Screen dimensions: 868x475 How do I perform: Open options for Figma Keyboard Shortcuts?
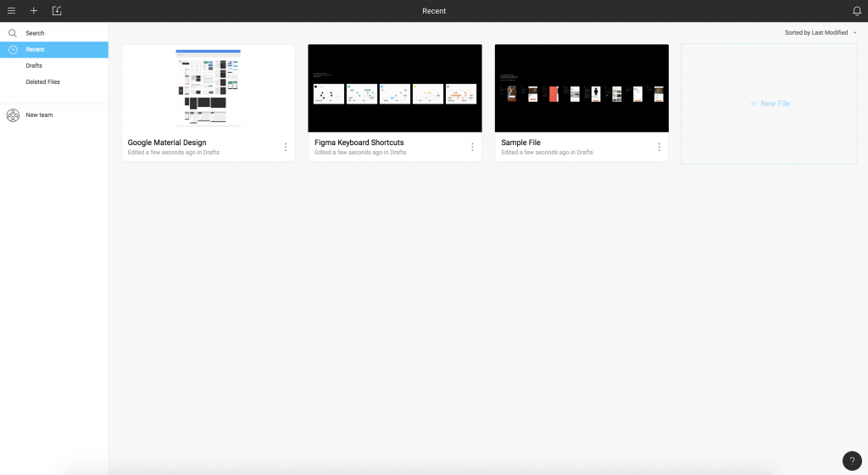tap(472, 147)
